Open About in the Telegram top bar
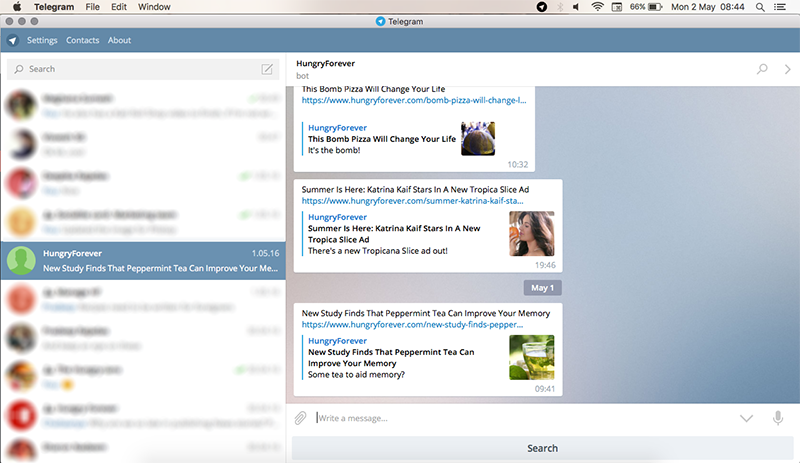The height and width of the screenshot is (463, 800). (119, 40)
